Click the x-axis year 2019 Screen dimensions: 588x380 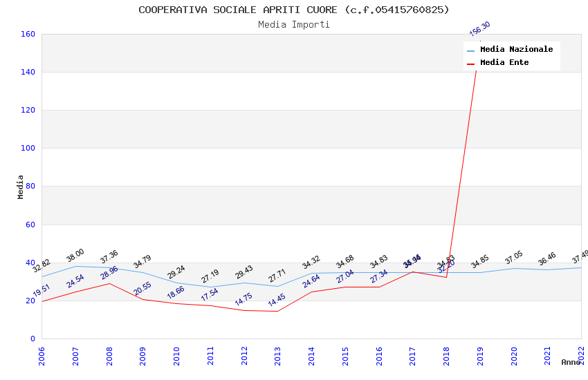tap(480, 356)
